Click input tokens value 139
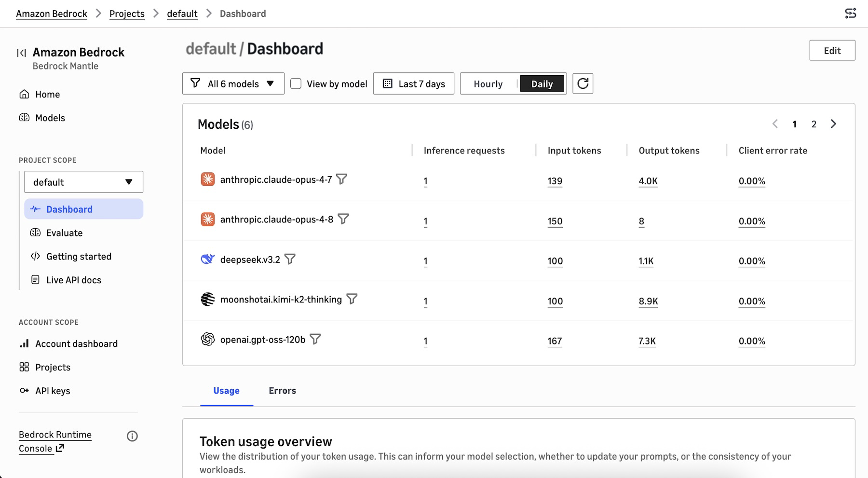868x478 pixels. click(555, 181)
